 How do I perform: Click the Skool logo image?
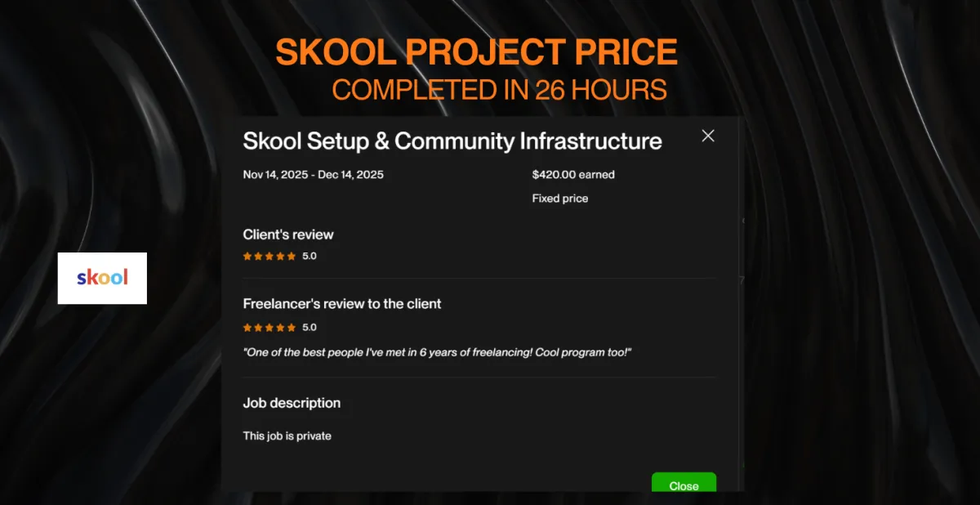tap(102, 278)
